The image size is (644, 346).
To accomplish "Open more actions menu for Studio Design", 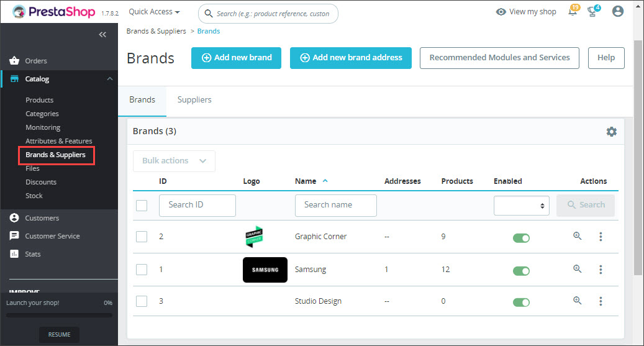I will coord(601,301).
